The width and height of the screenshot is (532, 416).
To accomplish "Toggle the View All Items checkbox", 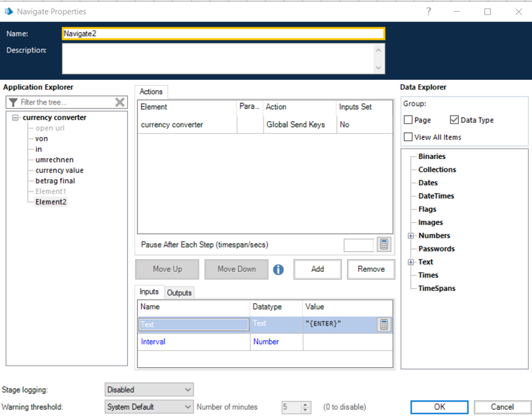I will click(408, 137).
